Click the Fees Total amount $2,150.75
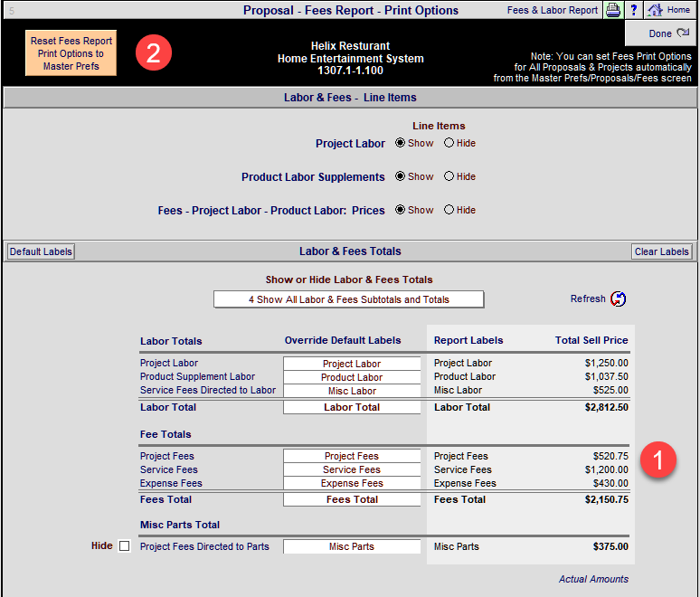Viewport: 700px width, 597px height. [x=606, y=499]
